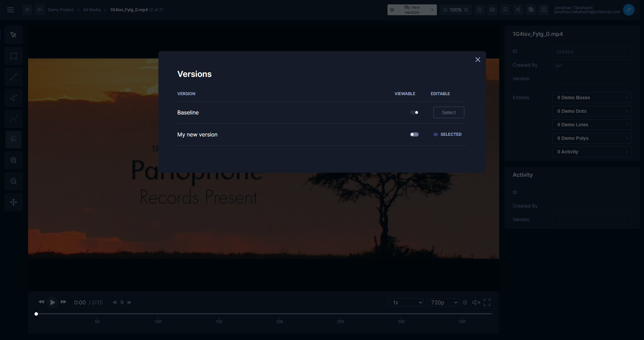Select the point annotation tool
Screen dimensions: 644x340
(x=14, y=98)
